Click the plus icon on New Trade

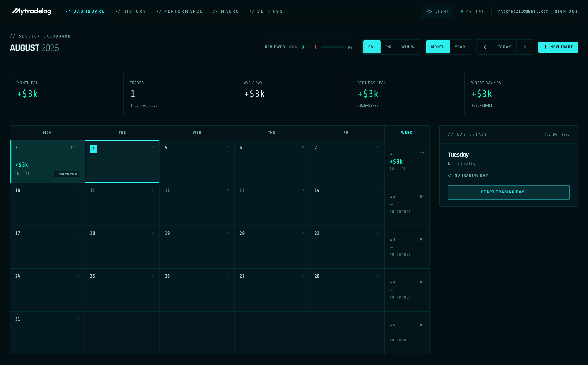[x=546, y=47]
